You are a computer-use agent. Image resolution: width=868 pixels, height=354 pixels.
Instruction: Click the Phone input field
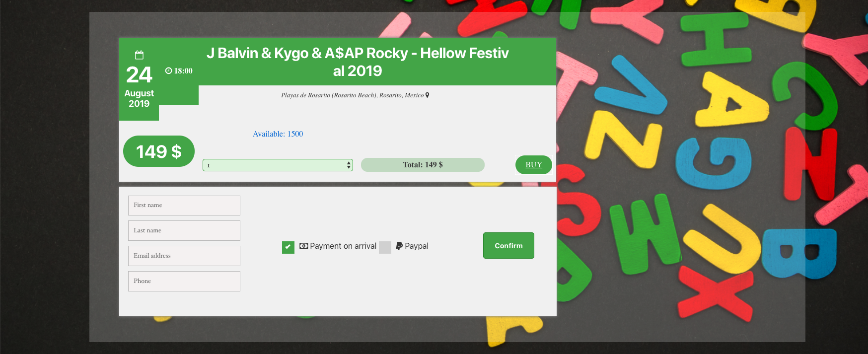click(x=184, y=281)
